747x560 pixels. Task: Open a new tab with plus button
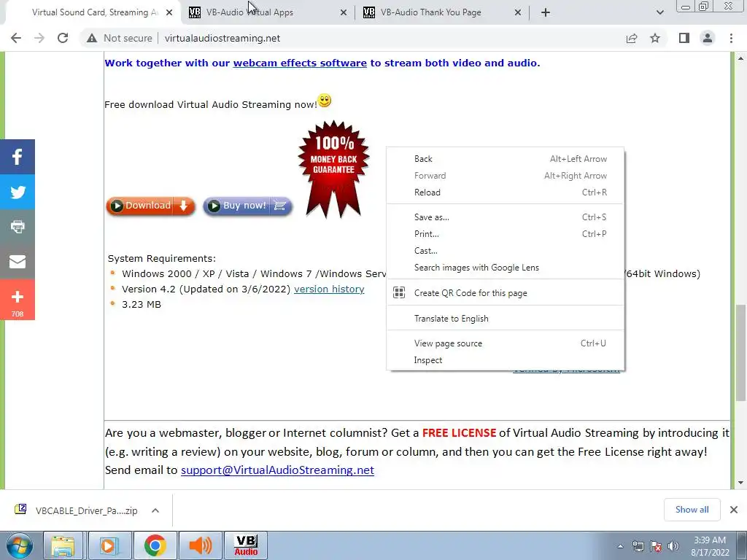(546, 12)
